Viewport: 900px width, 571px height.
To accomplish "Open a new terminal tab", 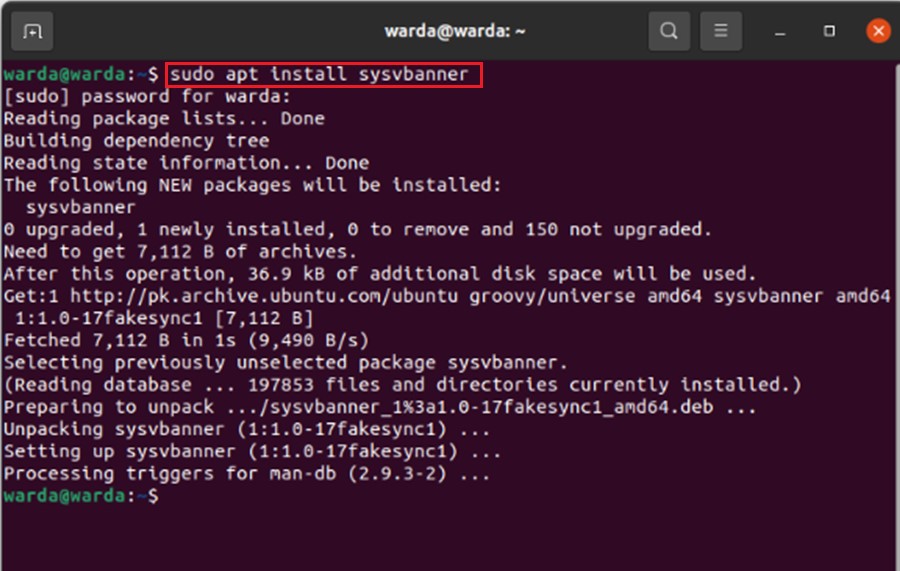I will [32, 31].
